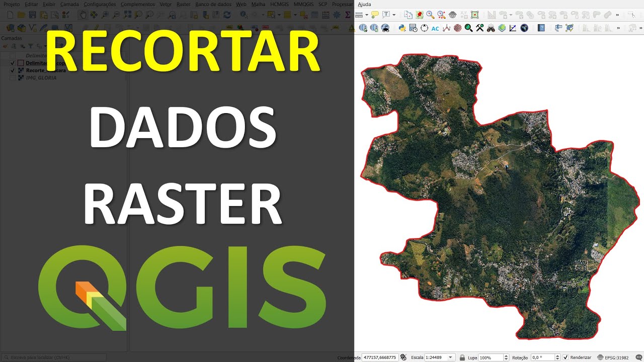Click the binoculars search plugin icon
Screen dimensions: 644x362
pyautogui.click(x=491, y=28)
